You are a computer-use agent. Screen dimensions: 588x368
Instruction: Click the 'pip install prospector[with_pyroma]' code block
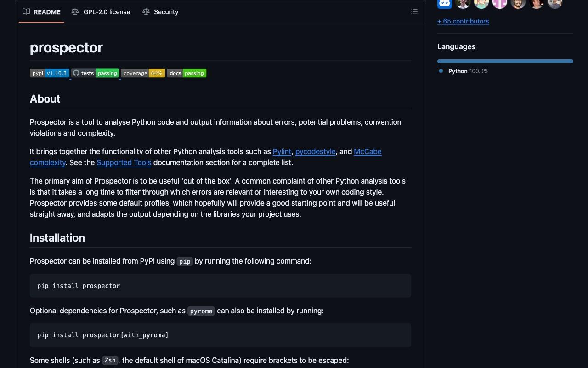[x=220, y=335]
